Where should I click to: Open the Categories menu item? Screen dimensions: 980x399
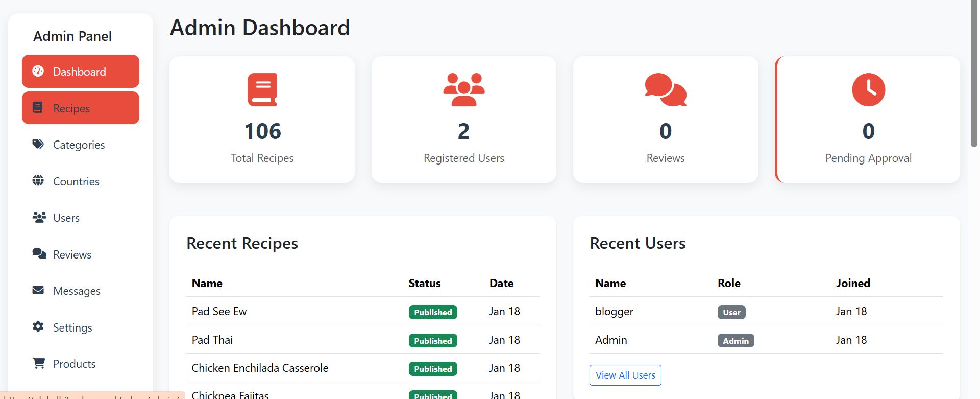point(79,145)
